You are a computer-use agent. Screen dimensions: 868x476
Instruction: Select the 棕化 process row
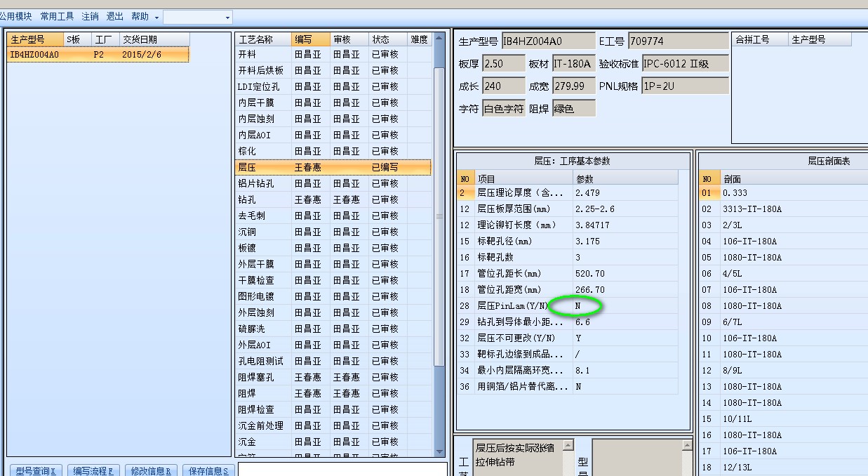[x=333, y=151]
